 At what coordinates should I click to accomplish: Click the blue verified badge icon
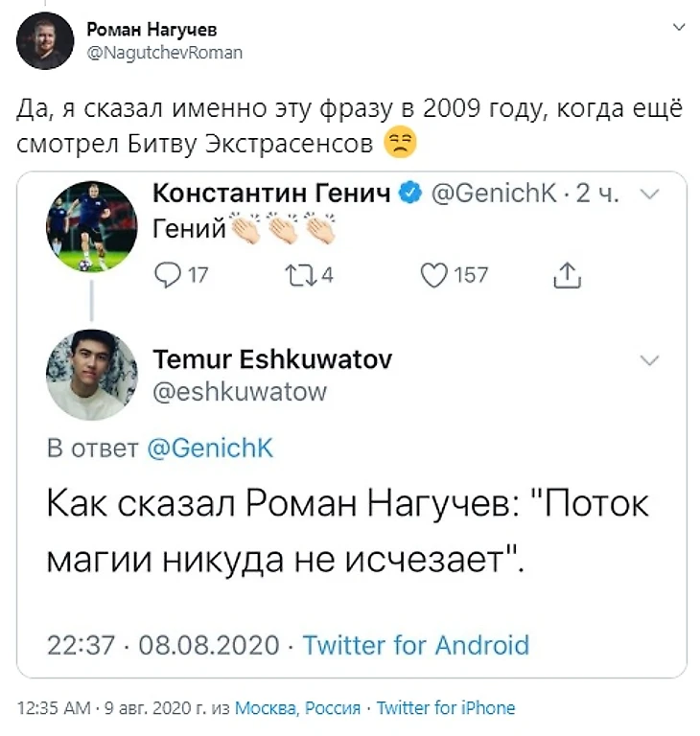pos(408,195)
